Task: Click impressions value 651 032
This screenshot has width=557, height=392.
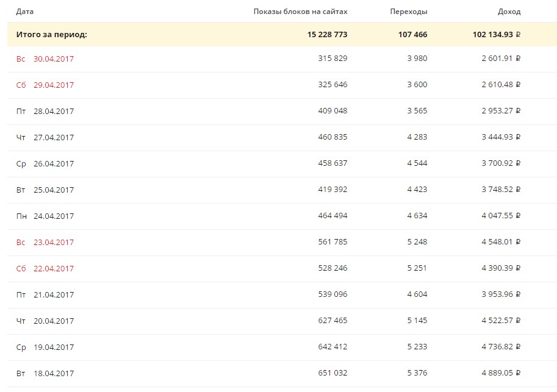Action: [x=332, y=374]
